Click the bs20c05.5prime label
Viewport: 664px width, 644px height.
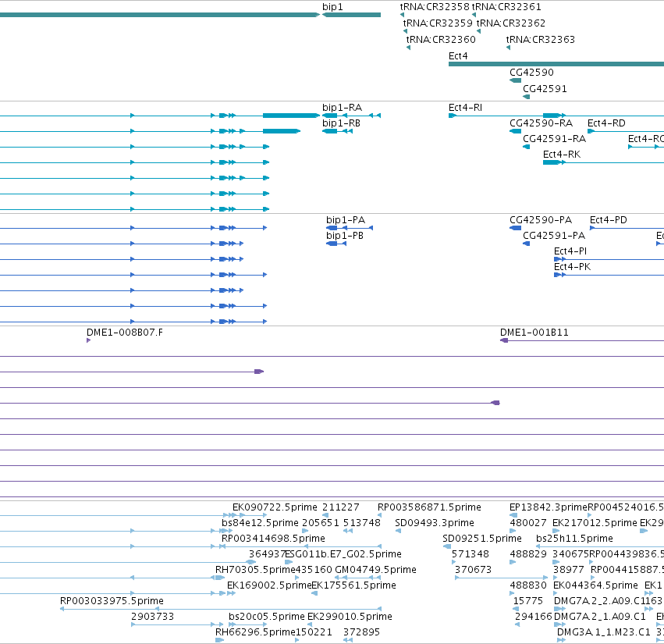(x=267, y=617)
